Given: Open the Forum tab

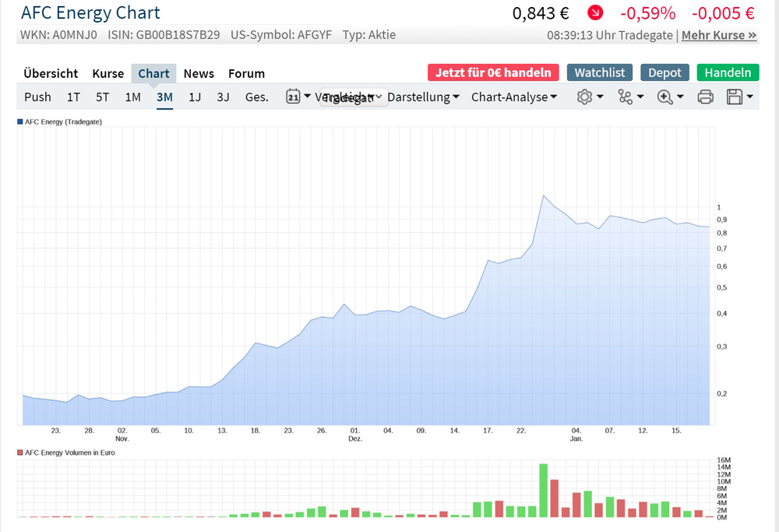Looking at the screenshot, I should [246, 73].
